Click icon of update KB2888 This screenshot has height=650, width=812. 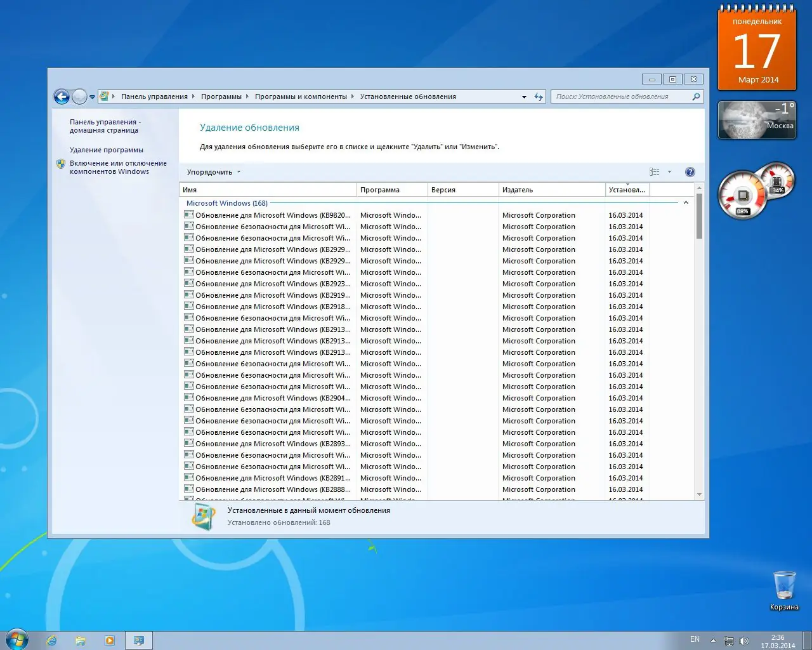(x=188, y=489)
